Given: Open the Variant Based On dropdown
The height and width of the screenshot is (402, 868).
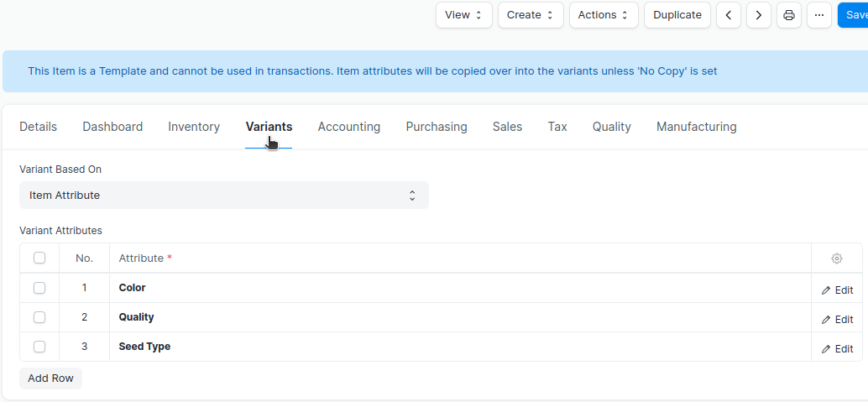Looking at the screenshot, I should click(223, 196).
